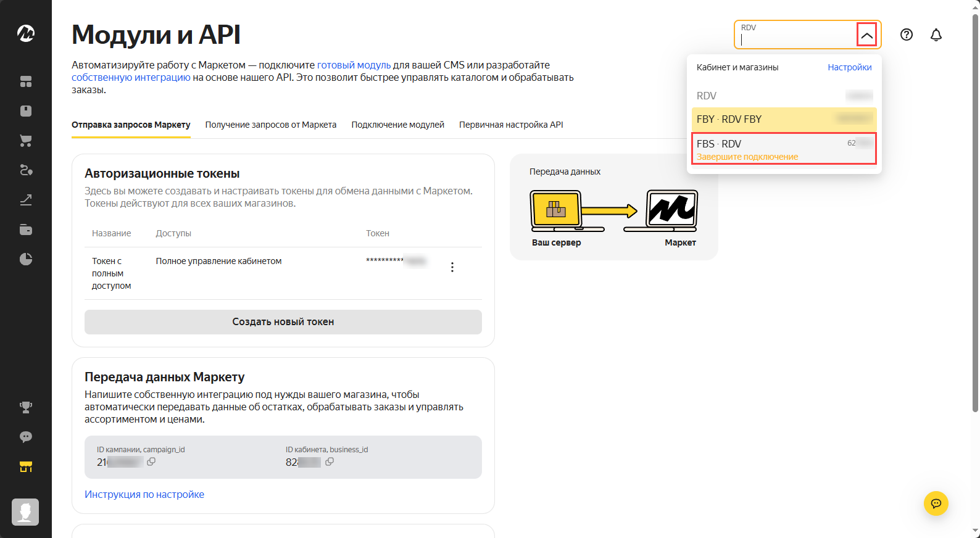Viewport: 980px width, 538px height.
Task: Copy the campaign_id value with the copy icon
Action: coord(151,461)
